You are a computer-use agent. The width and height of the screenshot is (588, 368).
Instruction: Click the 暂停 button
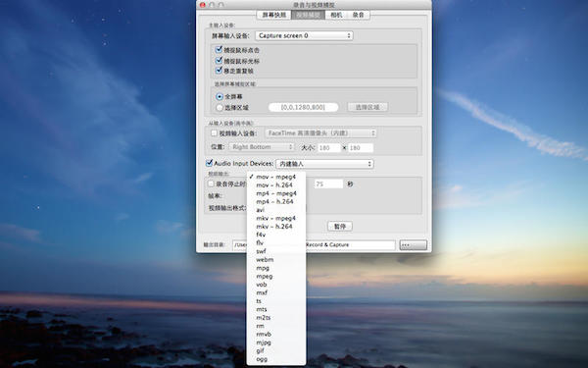(340, 227)
